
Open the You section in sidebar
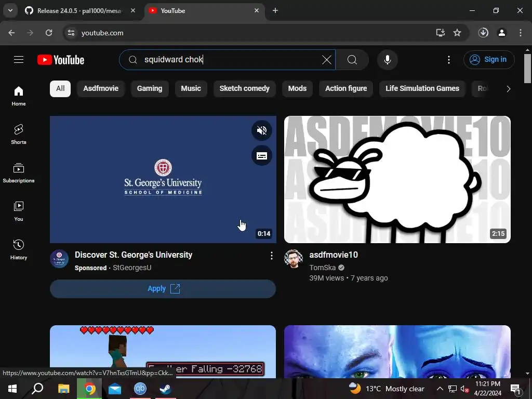click(x=19, y=211)
